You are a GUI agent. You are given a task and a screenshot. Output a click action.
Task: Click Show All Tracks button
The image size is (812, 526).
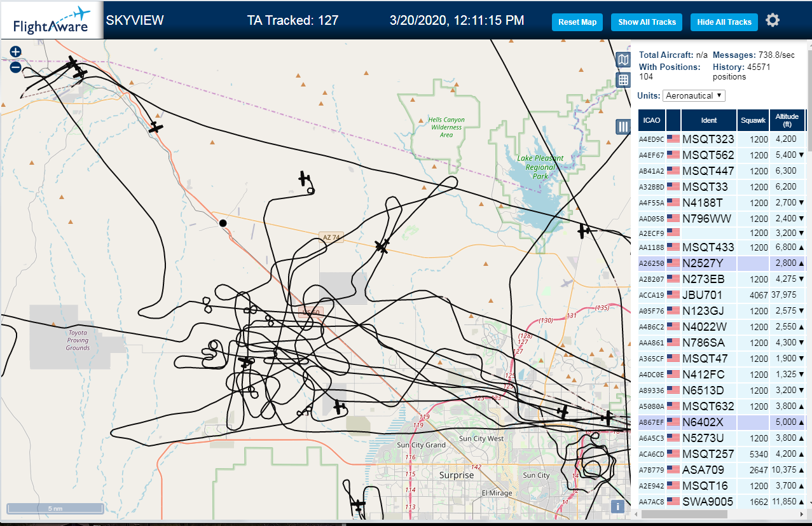point(647,22)
